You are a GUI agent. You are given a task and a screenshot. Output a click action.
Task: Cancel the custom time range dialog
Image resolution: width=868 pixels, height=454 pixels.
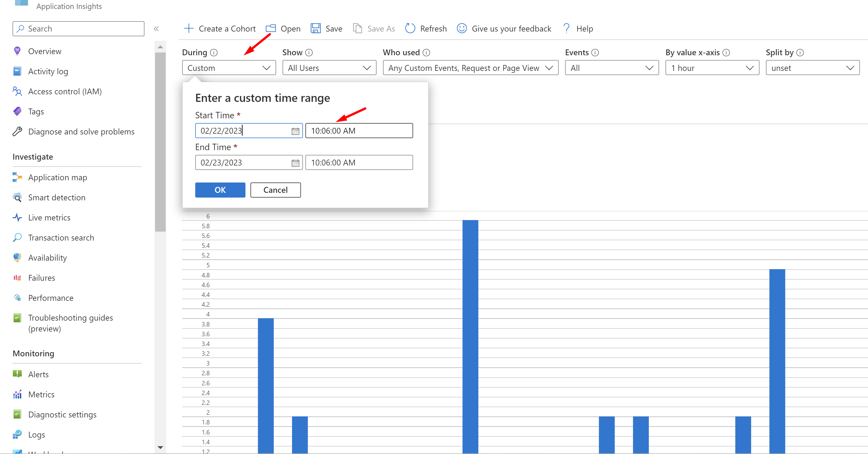tap(275, 190)
